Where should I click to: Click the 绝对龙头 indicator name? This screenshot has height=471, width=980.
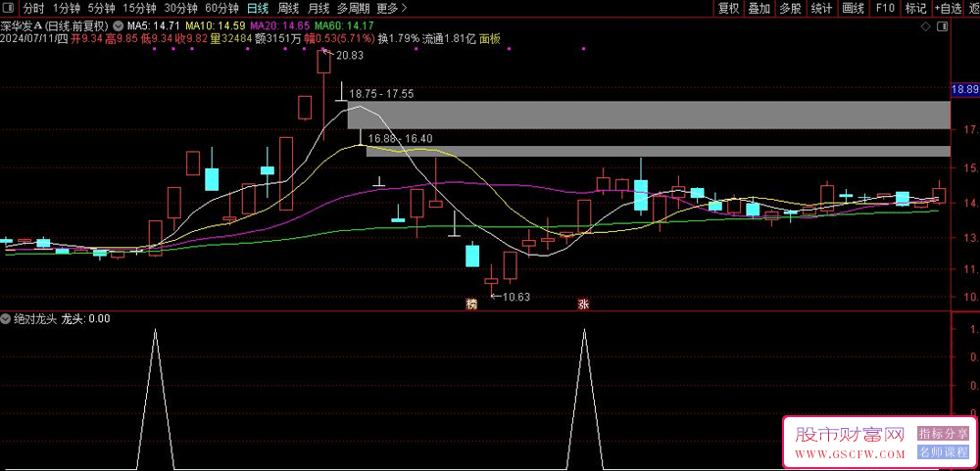(x=35, y=318)
